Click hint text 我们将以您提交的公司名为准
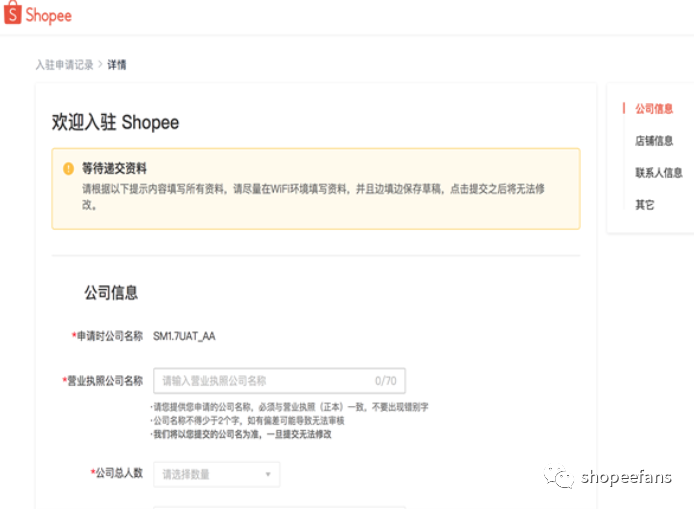Image resolution: width=694 pixels, height=509 pixels. 242,434
